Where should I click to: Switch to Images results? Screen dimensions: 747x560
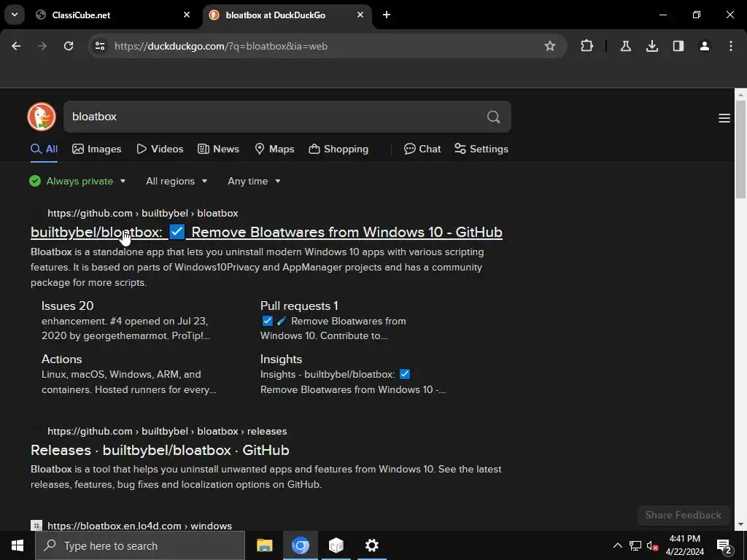[x=97, y=149]
